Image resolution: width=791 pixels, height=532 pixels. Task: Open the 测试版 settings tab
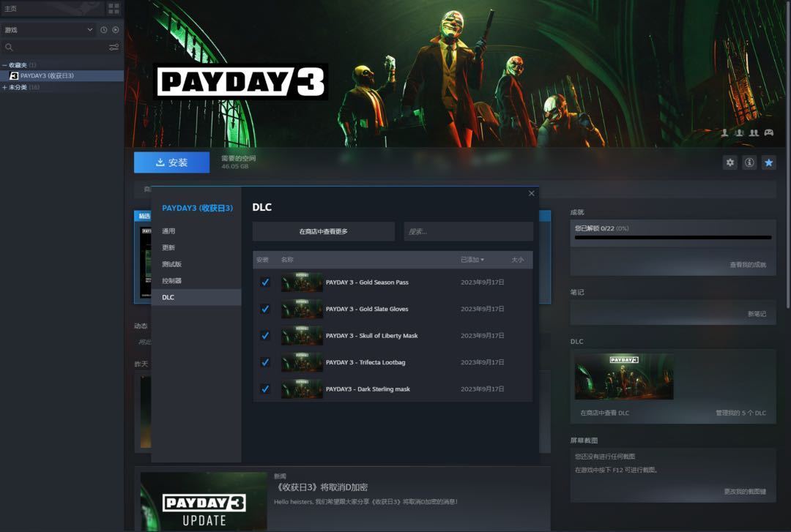[x=196, y=264]
